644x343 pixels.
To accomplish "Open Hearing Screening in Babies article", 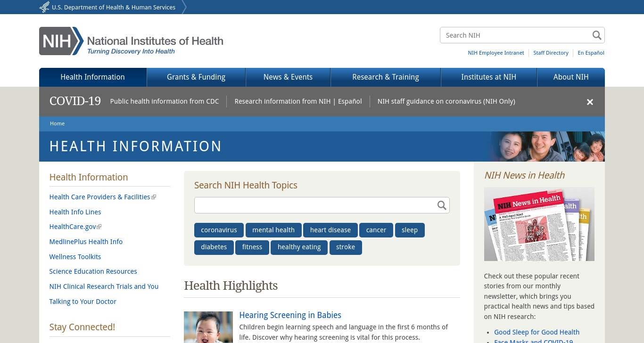I will 290,315.
